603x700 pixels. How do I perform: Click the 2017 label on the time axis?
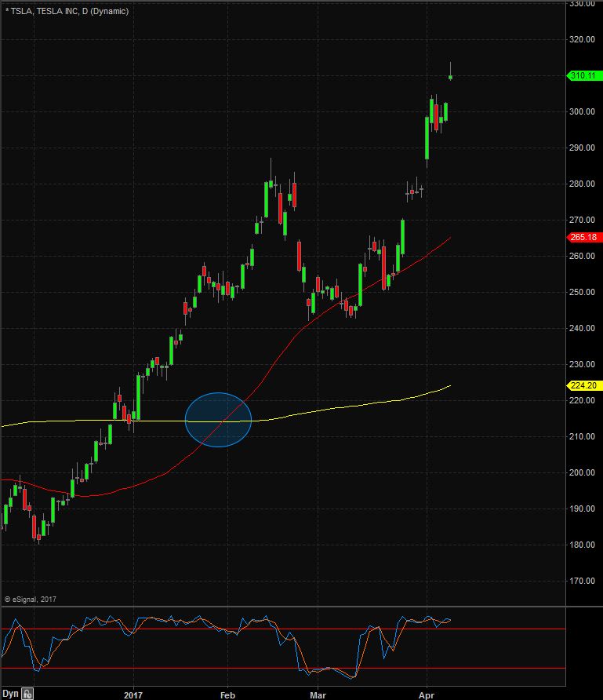[x=133, y=695]
